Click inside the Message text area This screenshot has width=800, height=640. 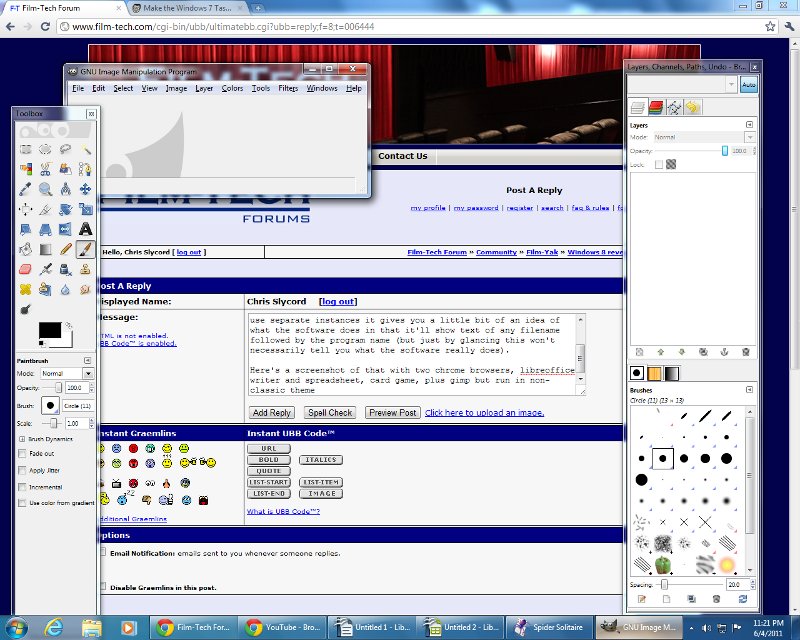412,355
